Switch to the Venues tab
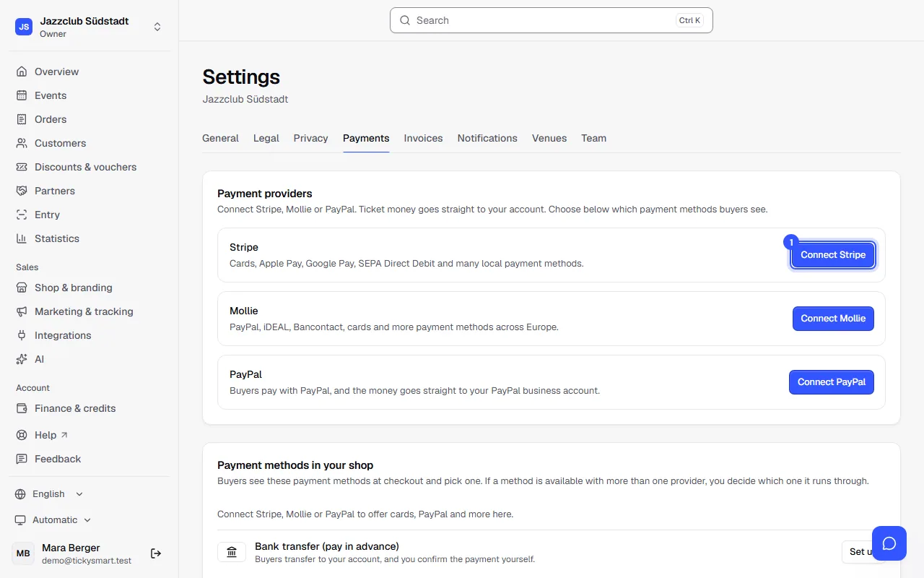Image resolution: width=924 pixels, height=578 pixels. (549, 138)
